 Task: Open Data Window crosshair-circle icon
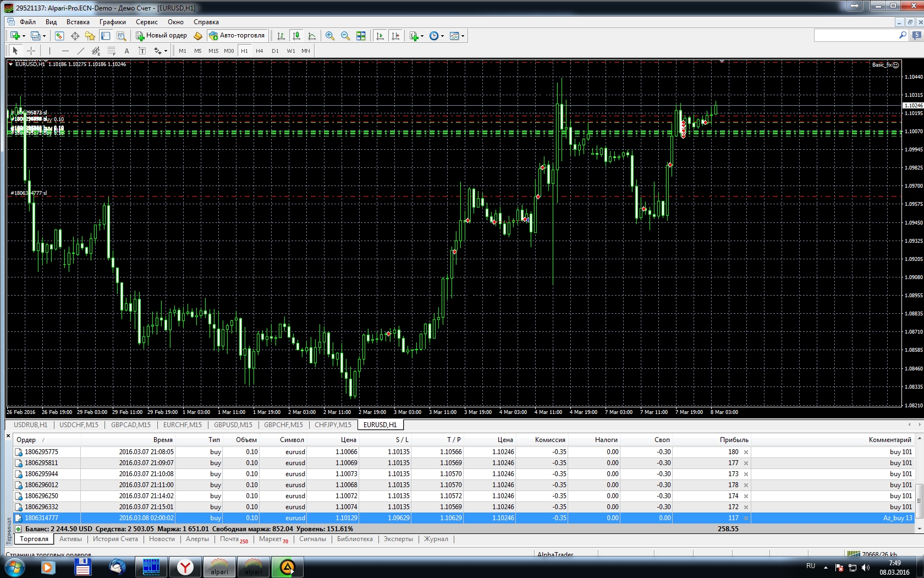click(75, 36)
